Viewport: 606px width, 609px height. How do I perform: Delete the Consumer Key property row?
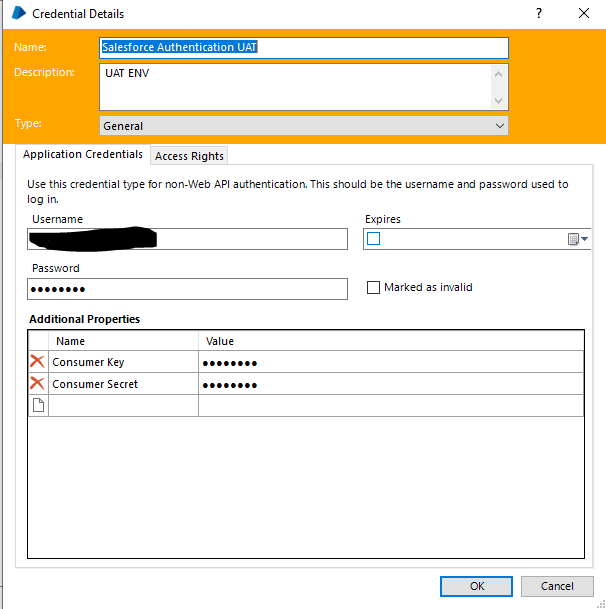coord(38,362)
